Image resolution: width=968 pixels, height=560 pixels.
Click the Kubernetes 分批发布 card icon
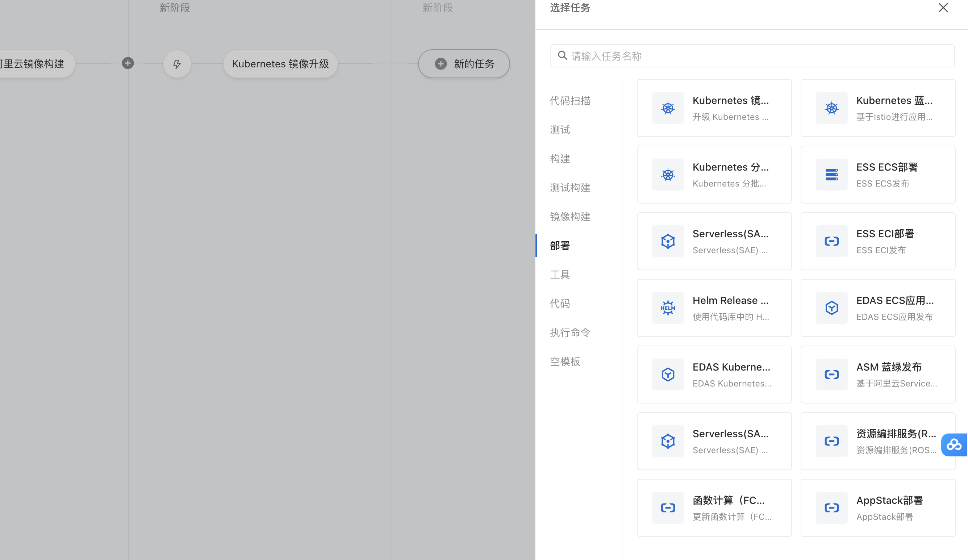tap(668, 175)
